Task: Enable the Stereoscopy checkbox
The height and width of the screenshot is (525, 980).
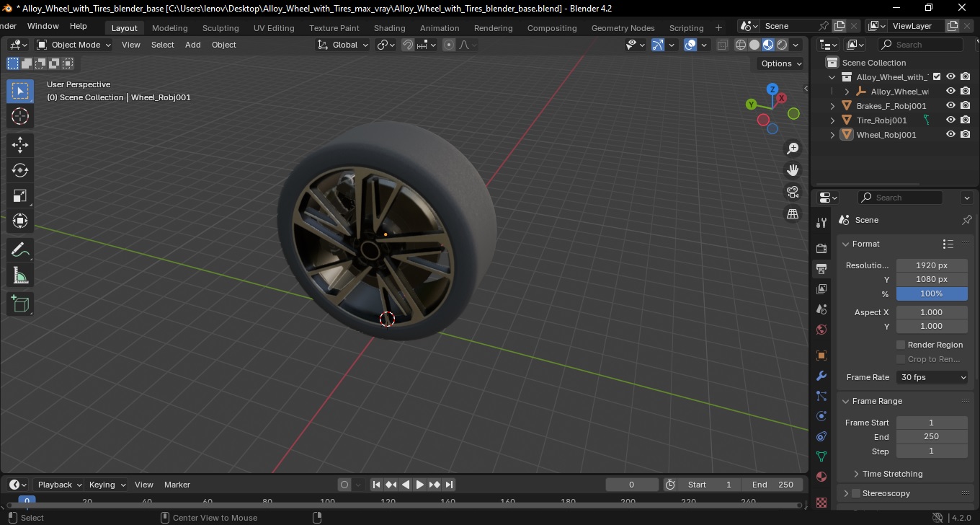Action: click(856, 493)
